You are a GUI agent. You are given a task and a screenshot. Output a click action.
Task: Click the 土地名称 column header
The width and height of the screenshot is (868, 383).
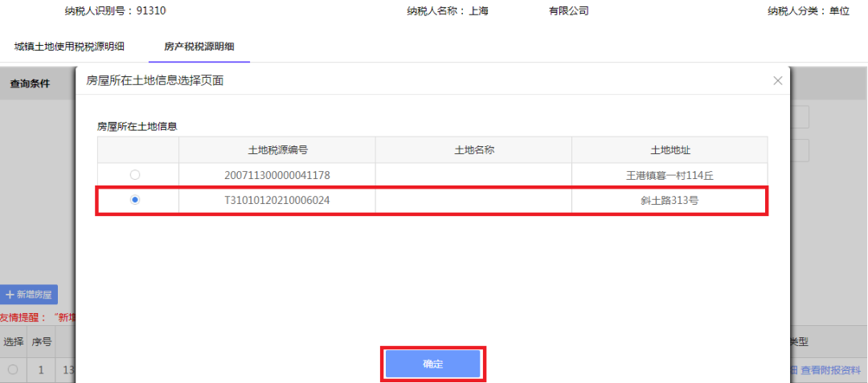click(x=473, y=150)
